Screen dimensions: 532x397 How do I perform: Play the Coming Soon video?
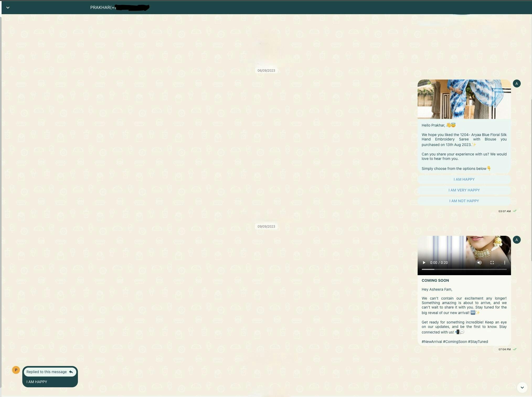tap(424, 263)
